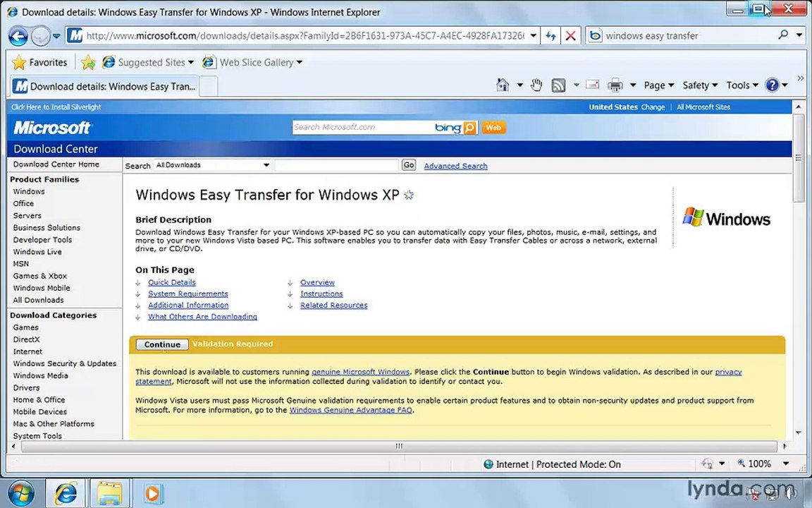
Task: Jump to System Requirements section
Action: [x=188, y=294]
